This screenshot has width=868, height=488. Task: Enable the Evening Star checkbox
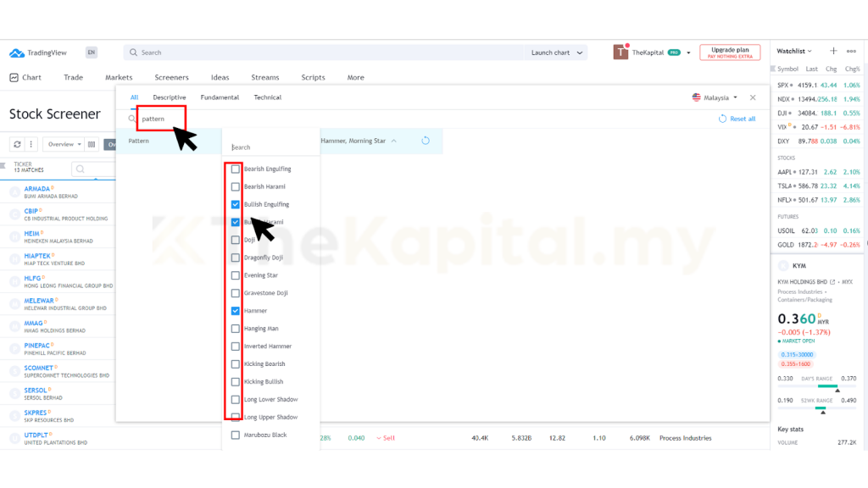[236, 275]
